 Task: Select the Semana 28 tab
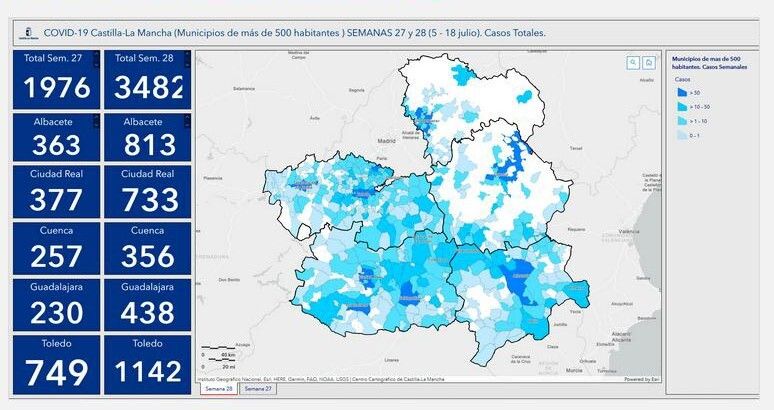[217, 388]
